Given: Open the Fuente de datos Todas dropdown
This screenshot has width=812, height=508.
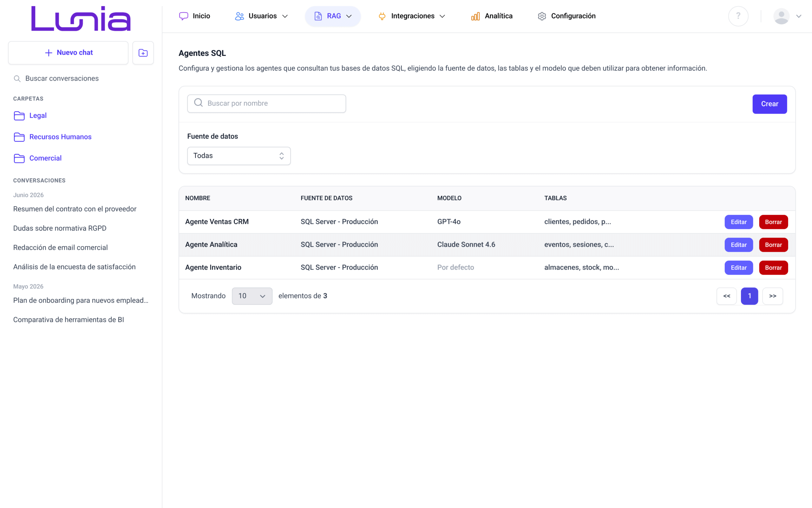Looking at the screenshot, I should (239, 156).
